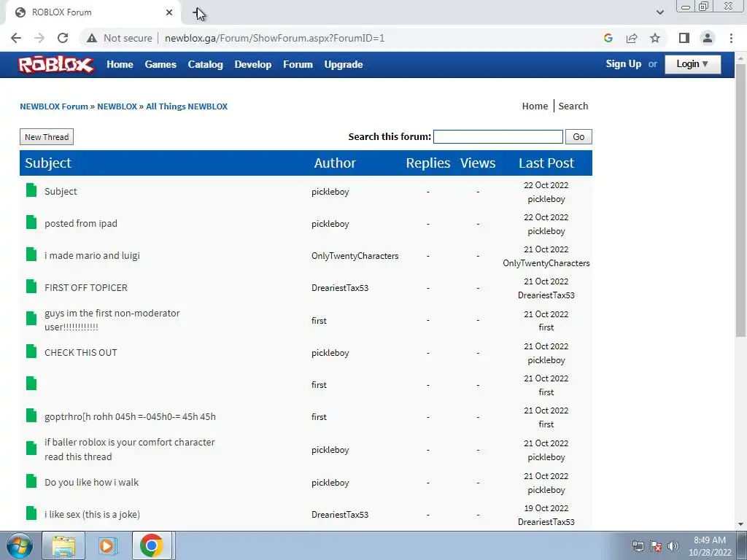The width and height of the screenshot is (747, 560).
Task: Click green icon beside 'i made mario and luigi'
Action: click(31, 254)
